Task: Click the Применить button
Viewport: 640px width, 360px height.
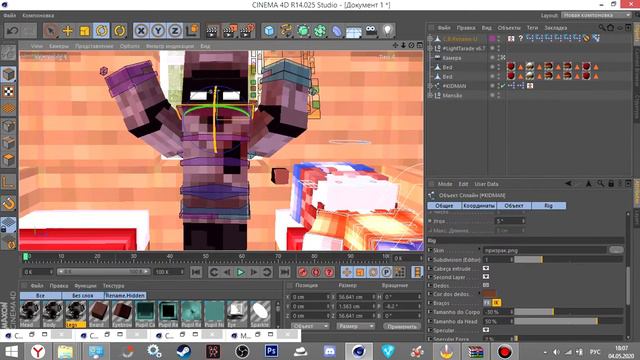Action: [402, 326]
